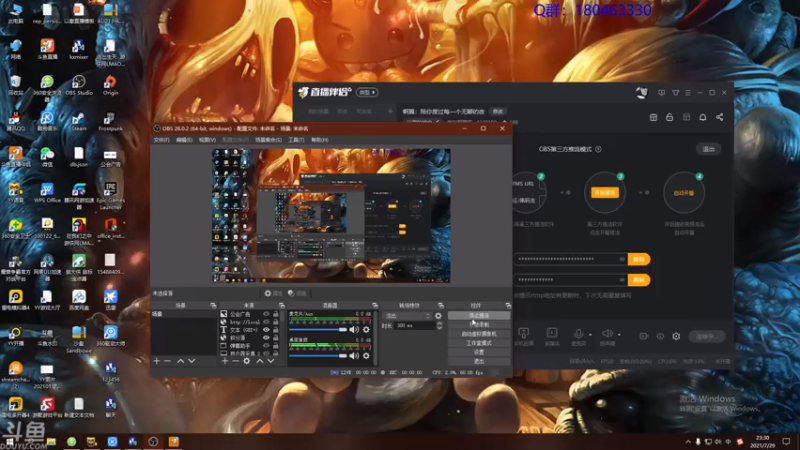Open the Tools menu in OBS
This screenshot has width=800, height=450.
pos(296,140)
